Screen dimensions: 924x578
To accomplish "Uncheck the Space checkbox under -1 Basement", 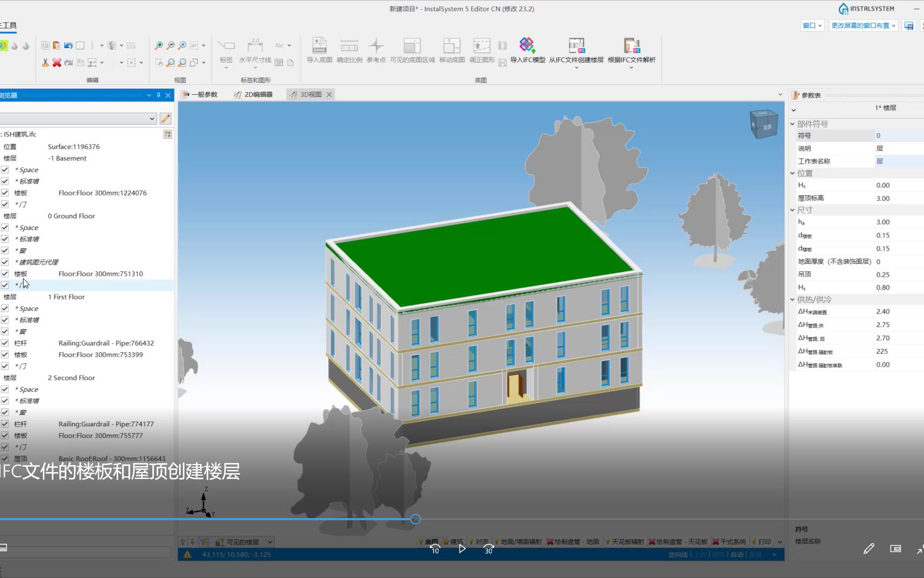I will (x=5, y=170).
